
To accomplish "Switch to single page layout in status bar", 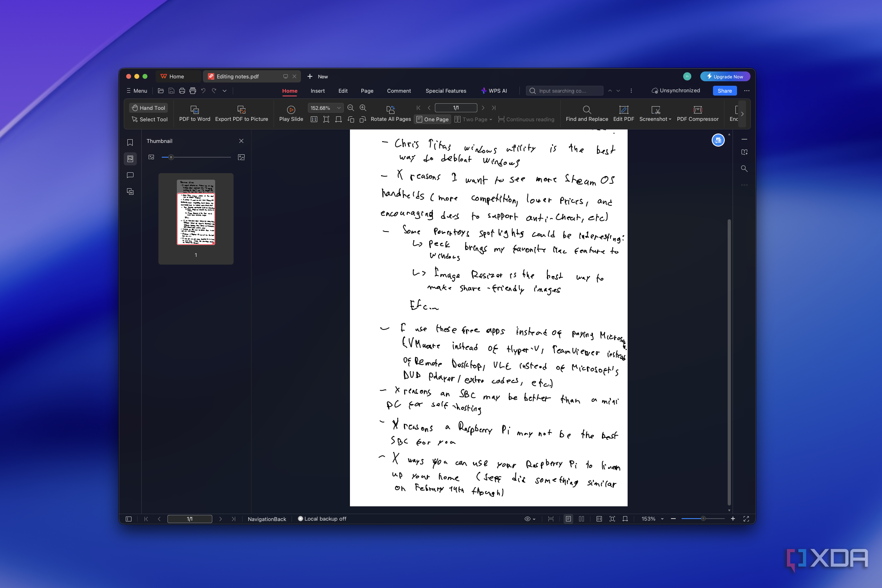I will tap(568, 519).
